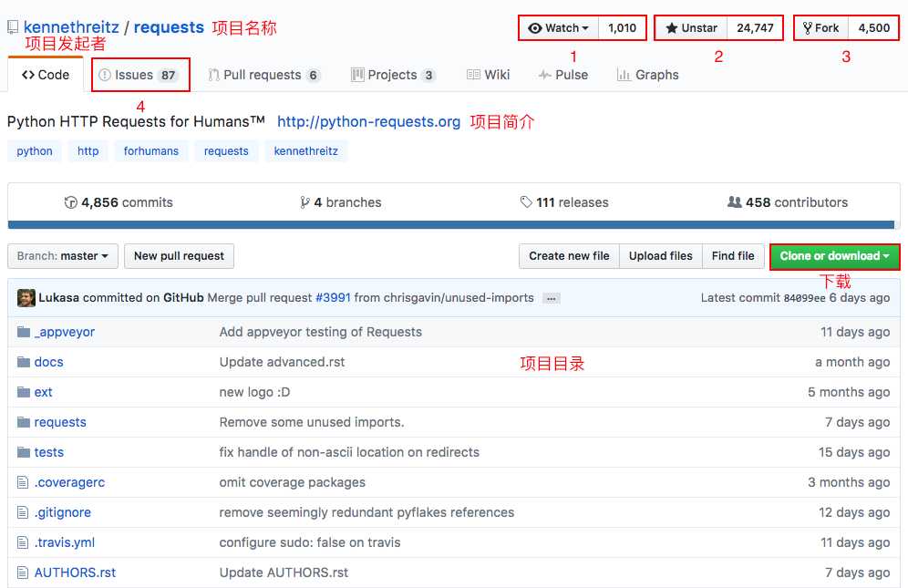Image resolution: width=908 pixels, height=588 pixels.
Task: Select the forhumans topic tag
Action: [151, 151]
